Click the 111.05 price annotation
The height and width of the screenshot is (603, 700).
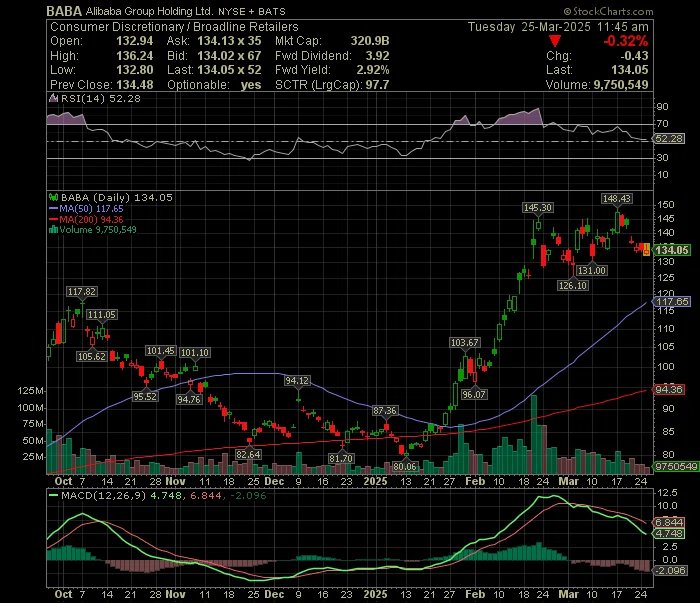point(102,315)
